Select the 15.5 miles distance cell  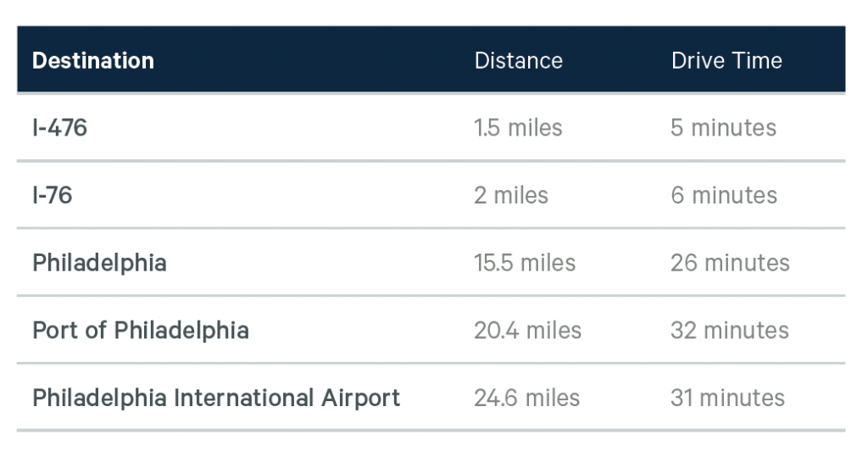pos(525,263)
